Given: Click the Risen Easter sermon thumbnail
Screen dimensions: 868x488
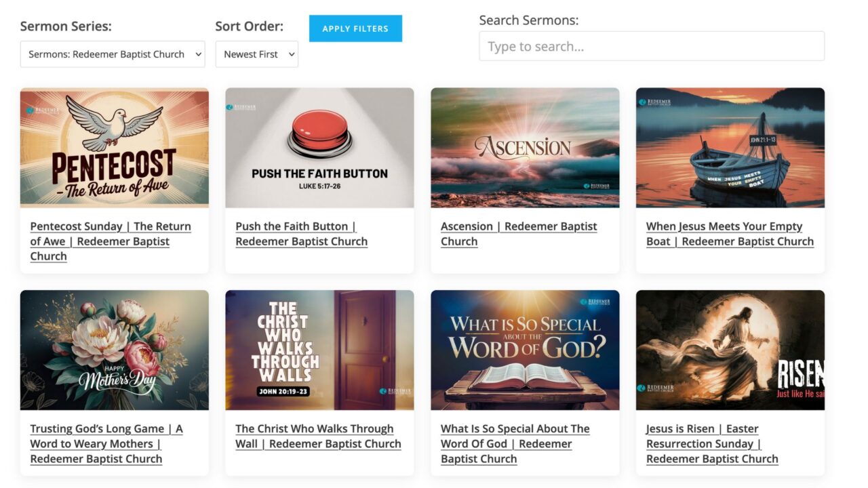Looking at the screenshot, I should (x=730, y=350).
